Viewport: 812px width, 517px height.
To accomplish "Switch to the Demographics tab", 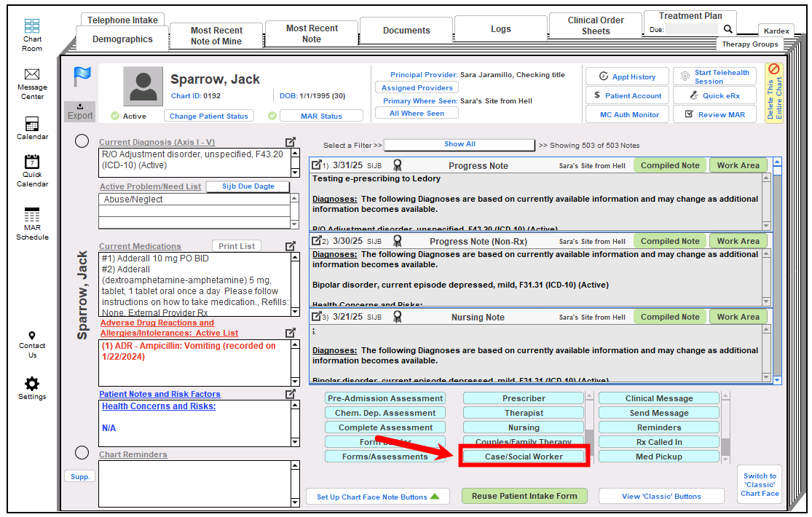I will tap(122, 39).
